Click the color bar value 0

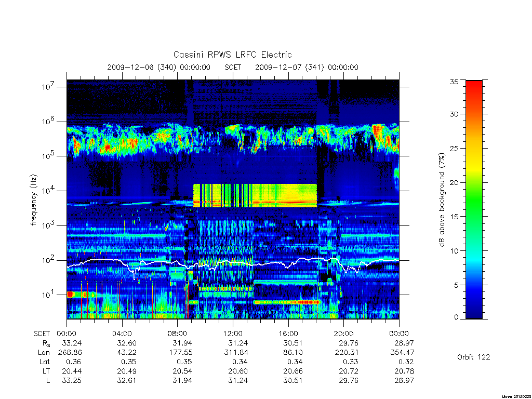456,317
